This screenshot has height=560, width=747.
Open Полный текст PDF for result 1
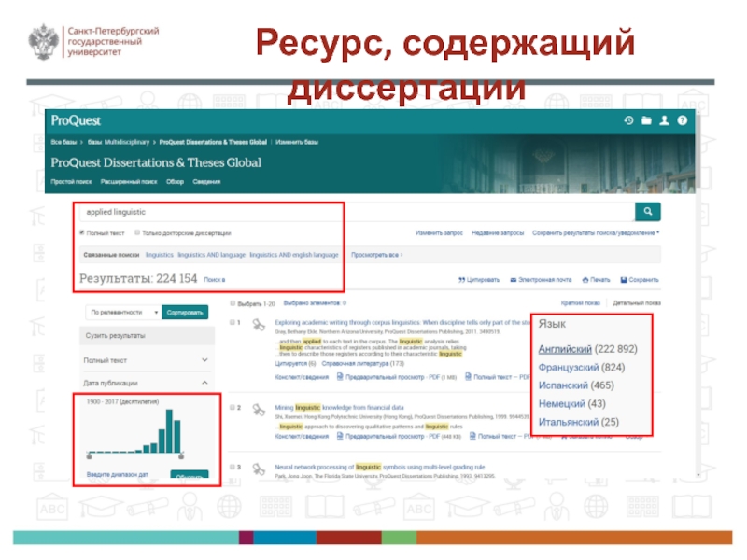498,377
